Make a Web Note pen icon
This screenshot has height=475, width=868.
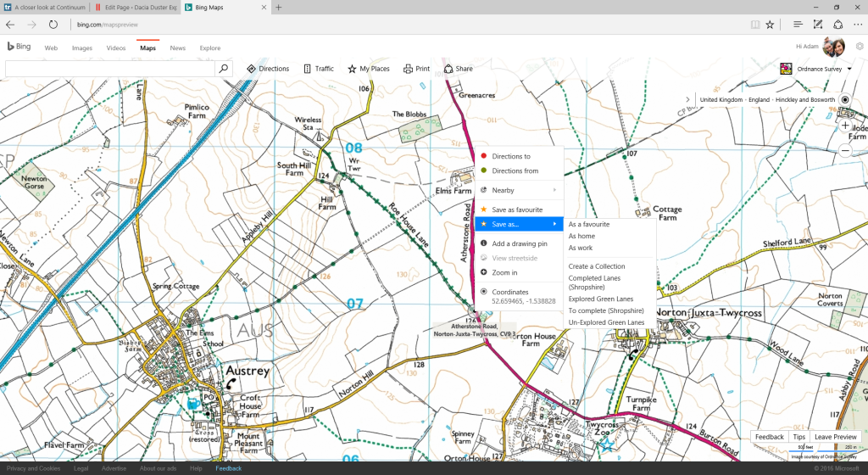[x=818, y=25]
